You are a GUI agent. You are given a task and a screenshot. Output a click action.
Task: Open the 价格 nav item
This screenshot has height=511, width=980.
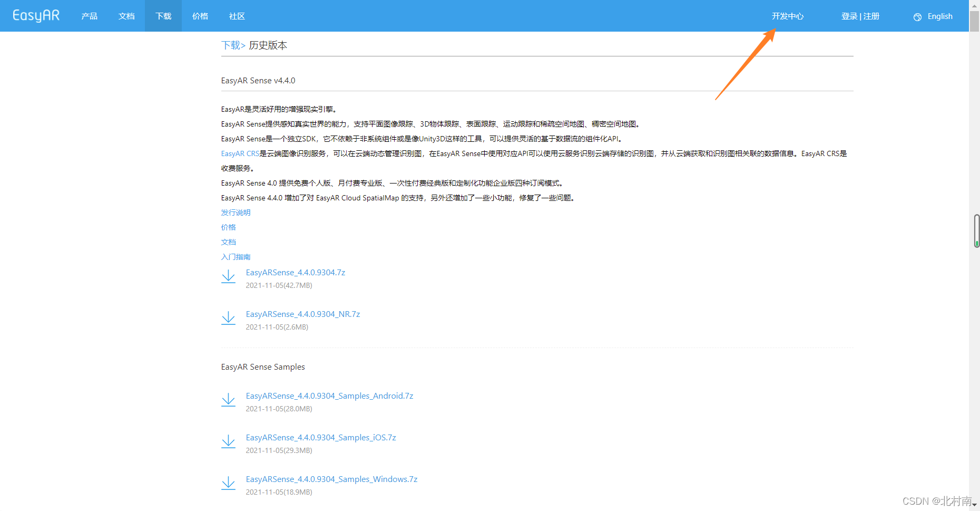pos(200,16)
